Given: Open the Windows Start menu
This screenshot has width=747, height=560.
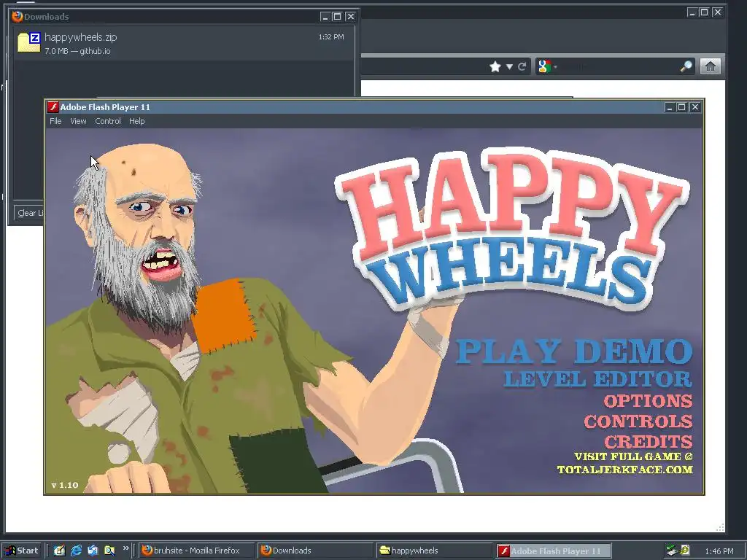Looking at the screenshot, I should (x=21, y=551).
